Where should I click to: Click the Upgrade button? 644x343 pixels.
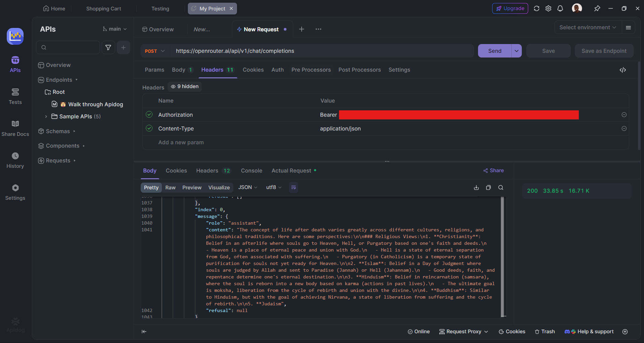(510, 8)
